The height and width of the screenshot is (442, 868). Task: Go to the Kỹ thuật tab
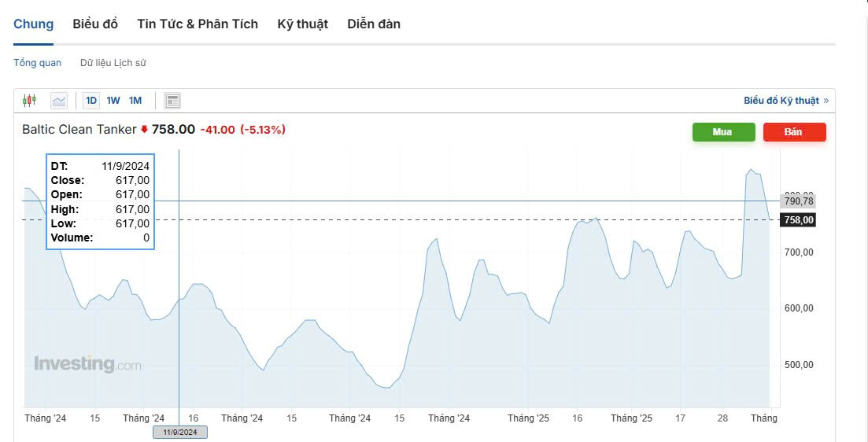point(302,24)
